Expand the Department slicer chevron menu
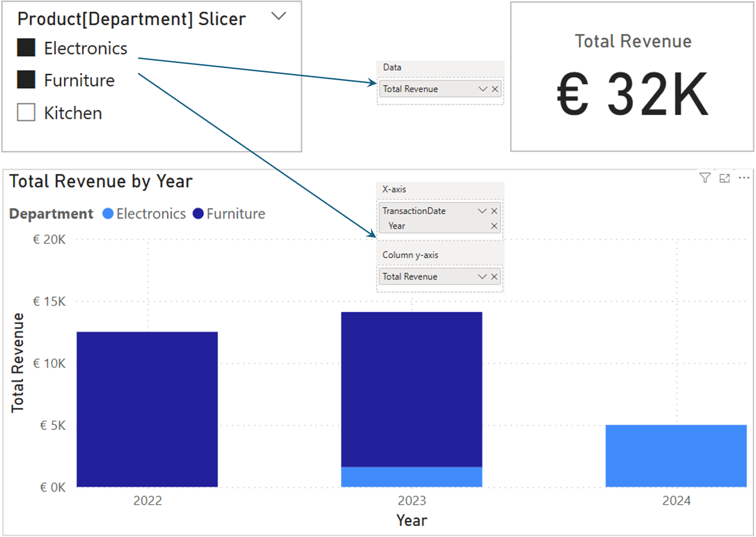The height and width of the screenshot is (537, 756). coord(279,16)
